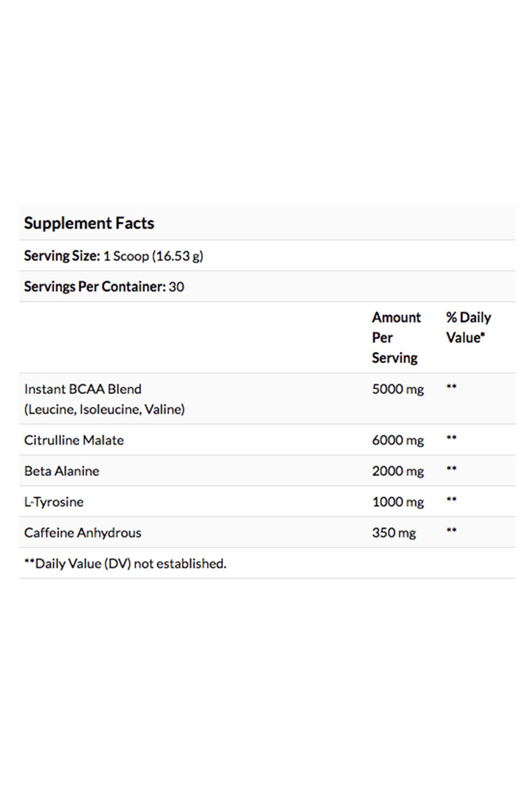
Task: Click the L-Tyrosine ingredient
Action: click(x=54, y=502)
